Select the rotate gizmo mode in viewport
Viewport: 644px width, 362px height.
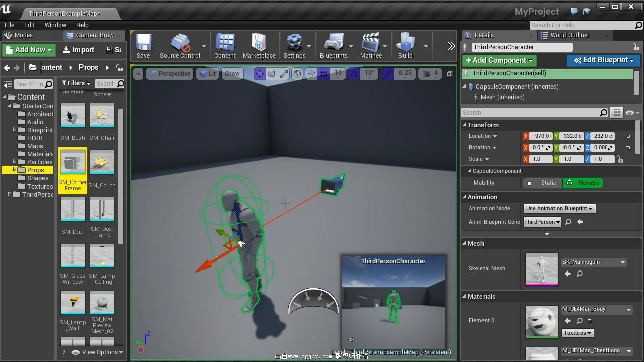point(272,74)
